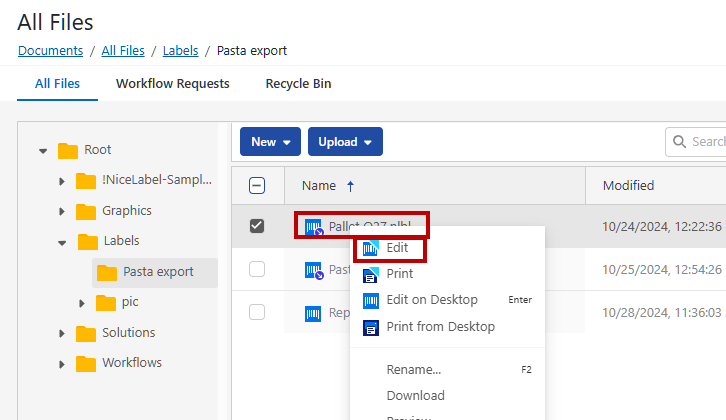Choose Download from the context menu

tap(447, 395)
